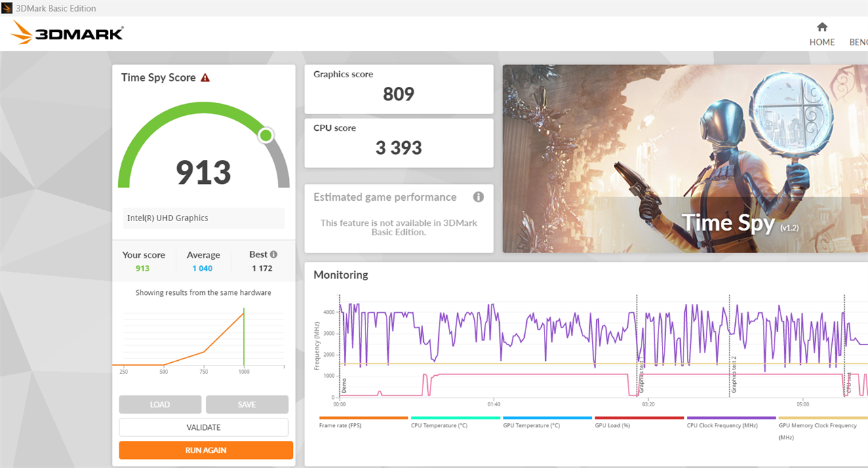Click the VALIDATE button

203,427
